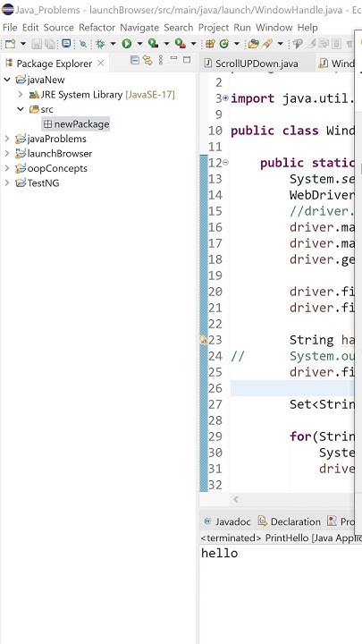This screenshot has width=362, height=644.
Task: Open the Run configurations dropdown arrow
Action: coord(139,43)
